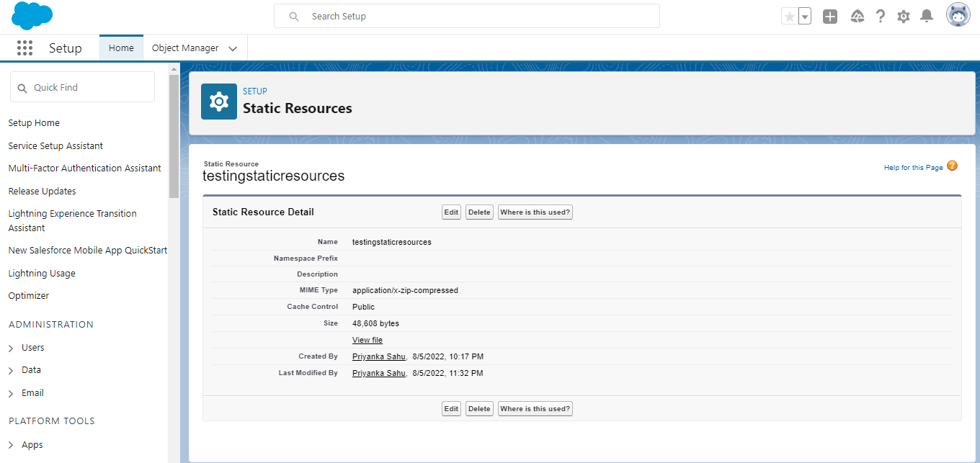This screenshot has height=463, width=980.
Task: Open Multi-Factor Authentication Assistant
Action: (84, 168)
